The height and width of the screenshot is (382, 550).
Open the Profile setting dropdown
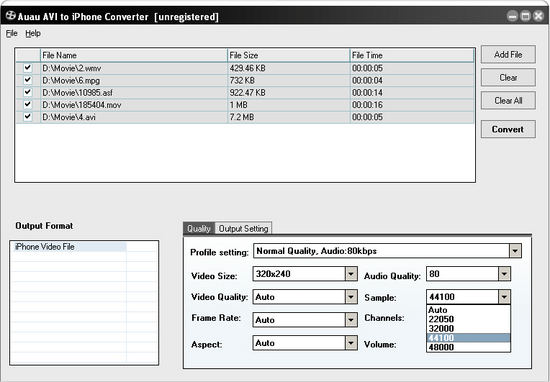point(515,251)
